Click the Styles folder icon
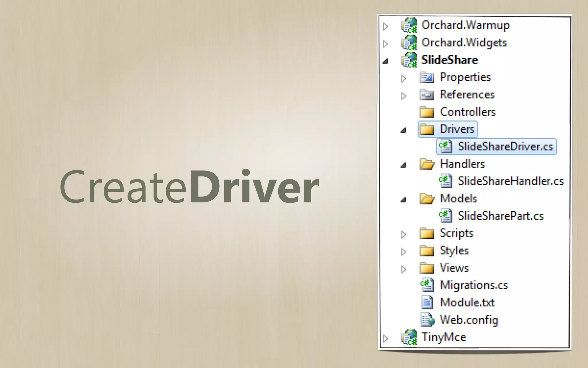This screenshot has width=588, height=368. pos(427,251)
